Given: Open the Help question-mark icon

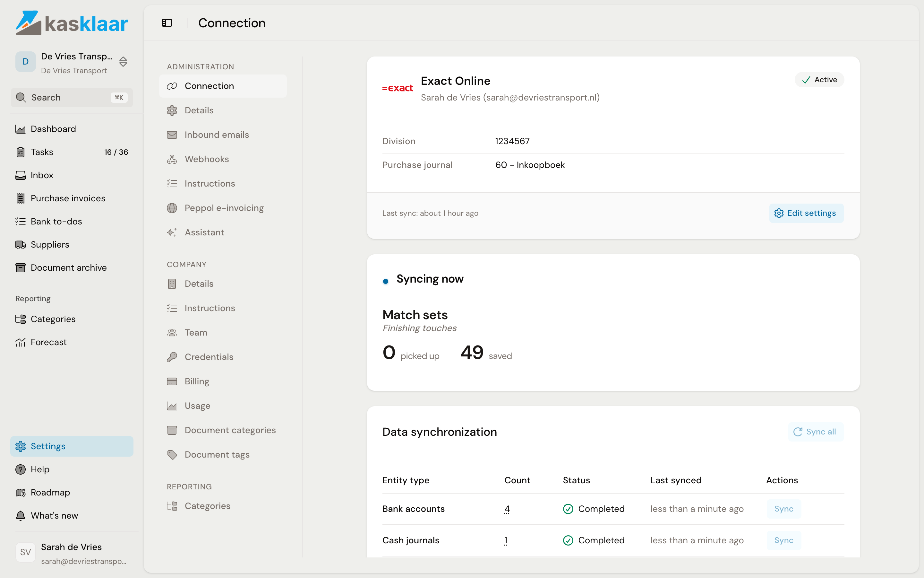Looking at the screenshot, I should 20,469.
